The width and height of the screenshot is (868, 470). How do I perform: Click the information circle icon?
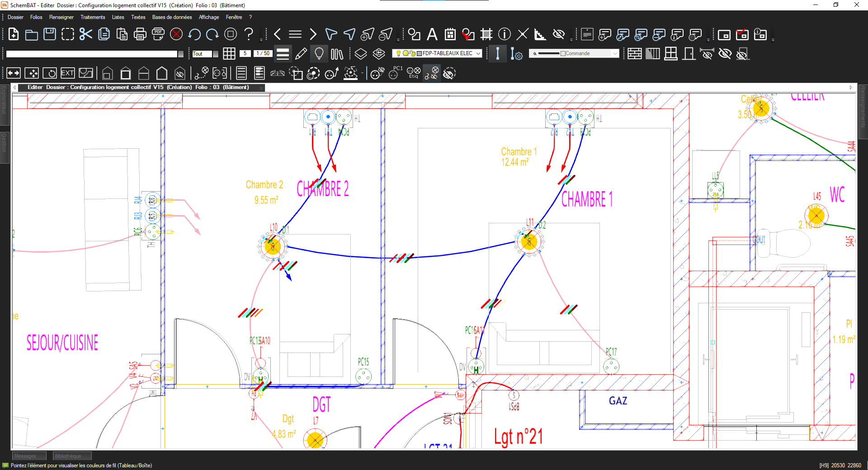coord(505,34)
